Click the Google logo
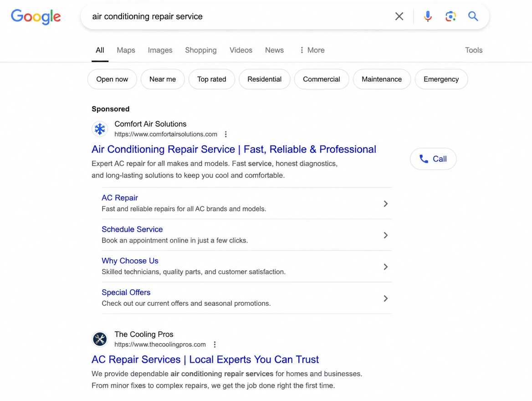The image size is (532, 401). tap(36, 17)
